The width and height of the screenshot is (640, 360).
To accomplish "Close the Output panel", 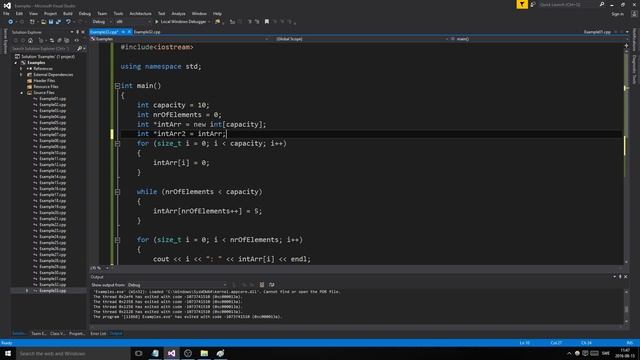I will coord(626,277).
